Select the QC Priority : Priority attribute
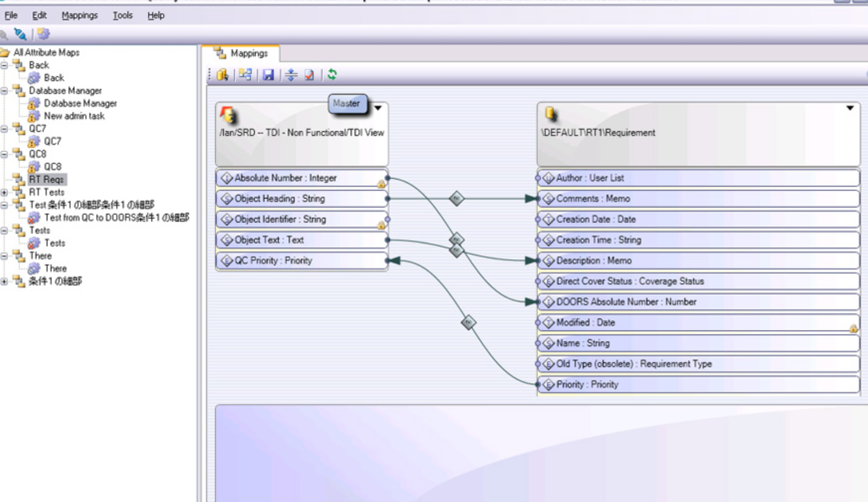This screenshot has width=868, height=502. click(x=302, y=261)
